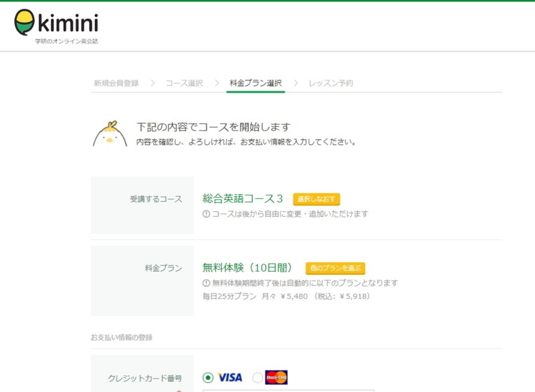Click the 無料体験期間終了後 notice text

(x=305, y=283)
